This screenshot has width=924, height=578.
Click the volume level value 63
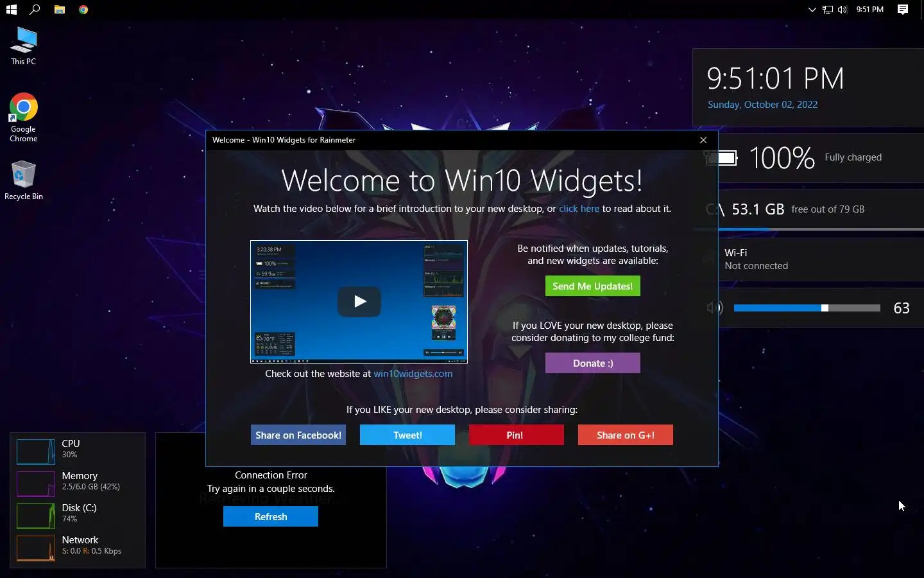point(902,308)
